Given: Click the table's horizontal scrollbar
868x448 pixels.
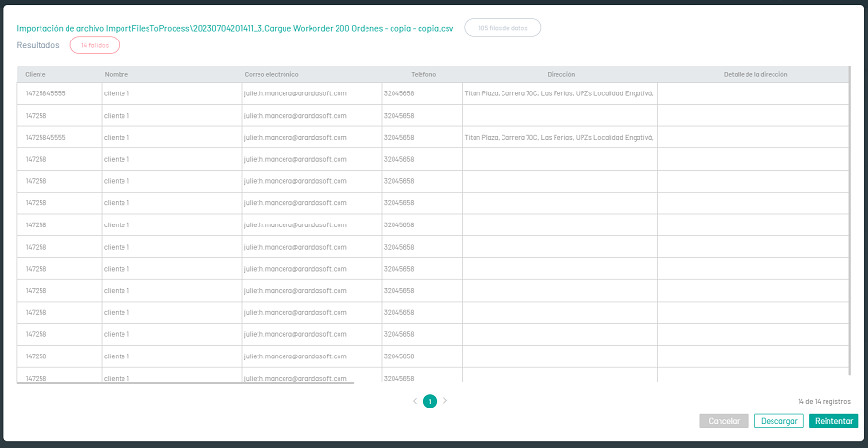Looking at the screenshot, I should tap(185, 382).
